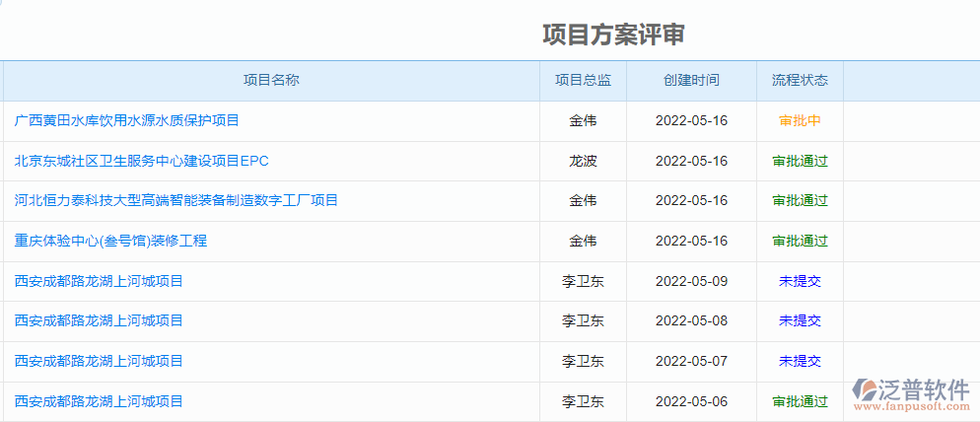980x422 pixels.
Task: Click the 项目名称 column header
Action: 271,80
